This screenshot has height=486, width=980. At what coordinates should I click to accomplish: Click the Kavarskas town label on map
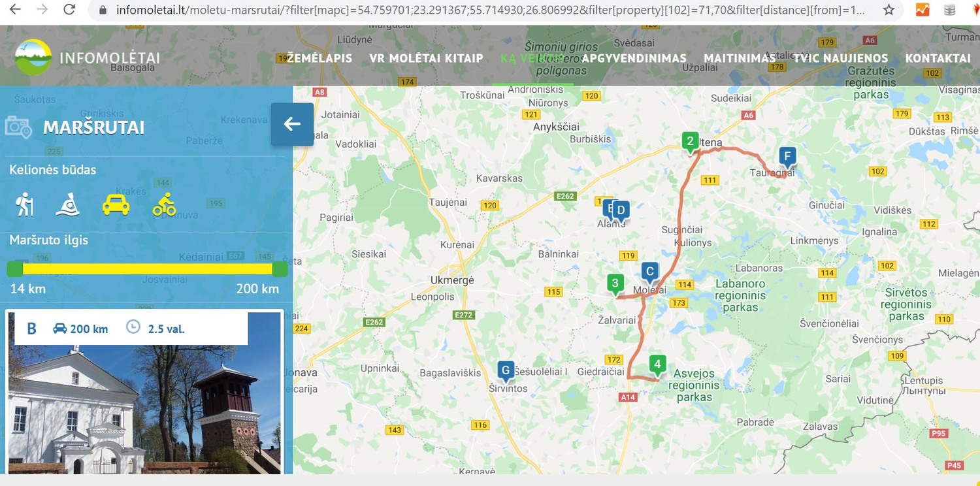500,178
